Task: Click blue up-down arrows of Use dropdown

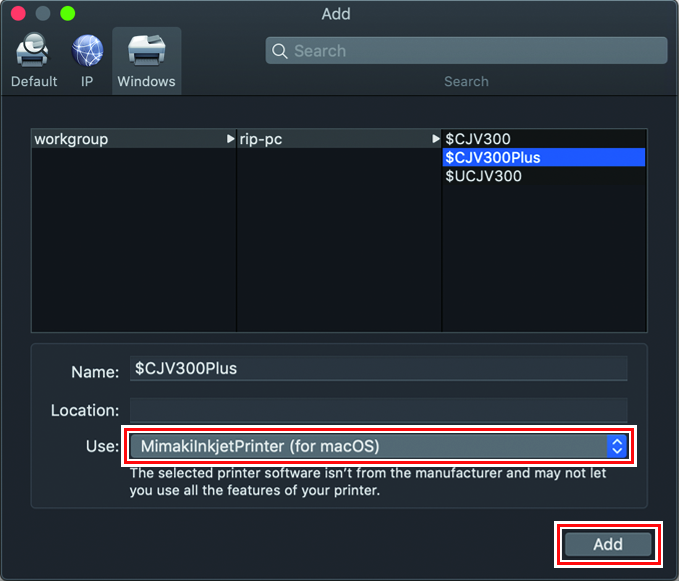Action: tap(617, 446)
